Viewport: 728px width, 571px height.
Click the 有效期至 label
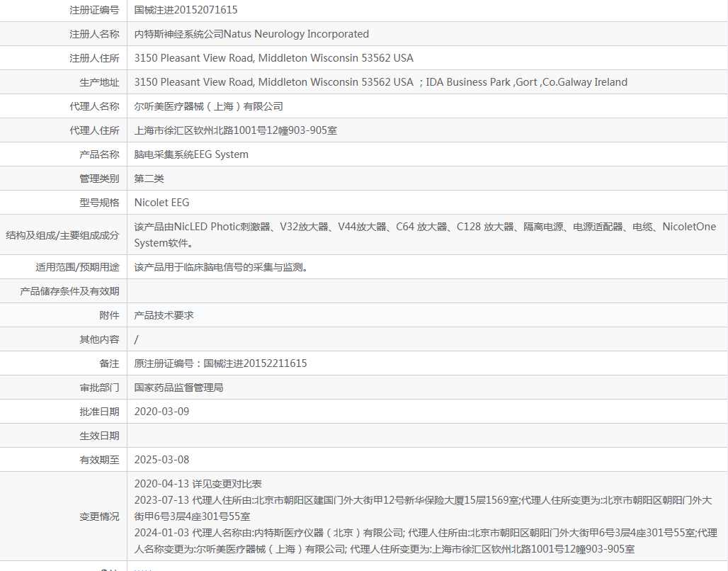coord(99,460)
